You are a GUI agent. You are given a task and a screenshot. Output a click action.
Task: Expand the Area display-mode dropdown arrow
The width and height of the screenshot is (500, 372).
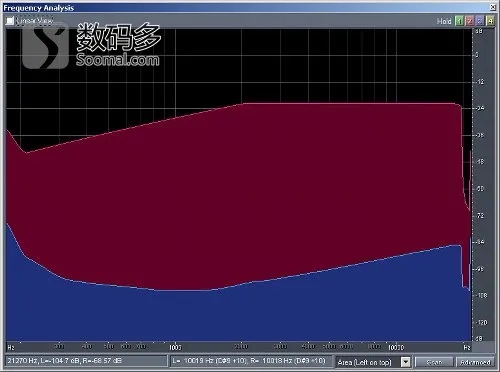click(x=405, y=362)
